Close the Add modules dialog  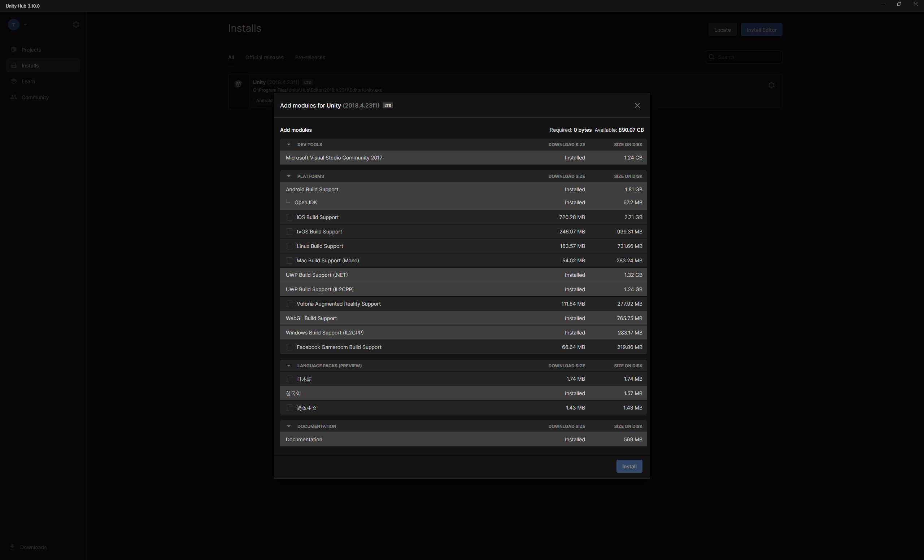(637, 105)
